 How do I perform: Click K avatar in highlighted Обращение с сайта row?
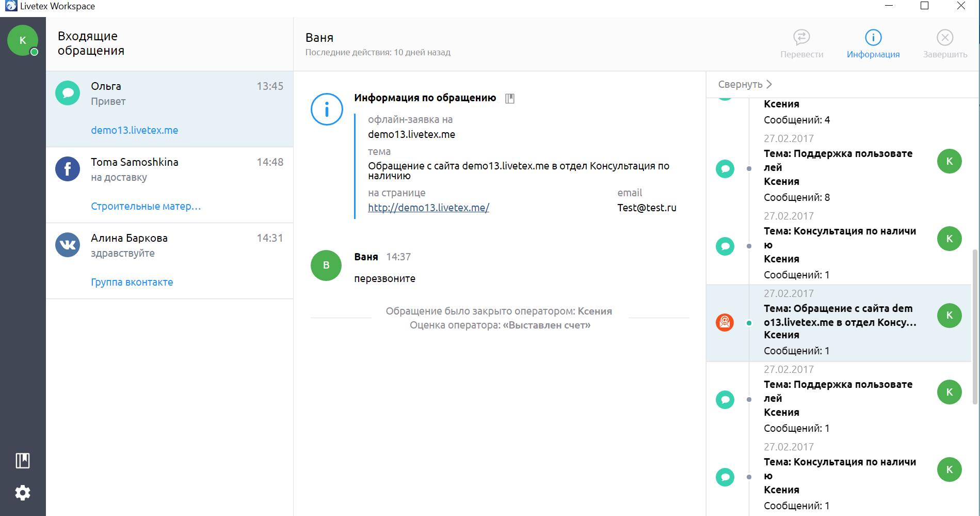950,315
